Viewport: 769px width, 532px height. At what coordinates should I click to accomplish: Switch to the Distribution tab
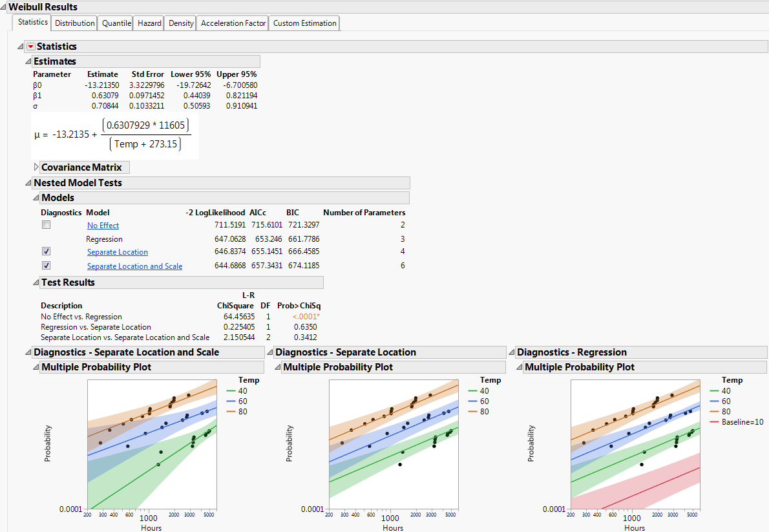[x=75, y=23]
